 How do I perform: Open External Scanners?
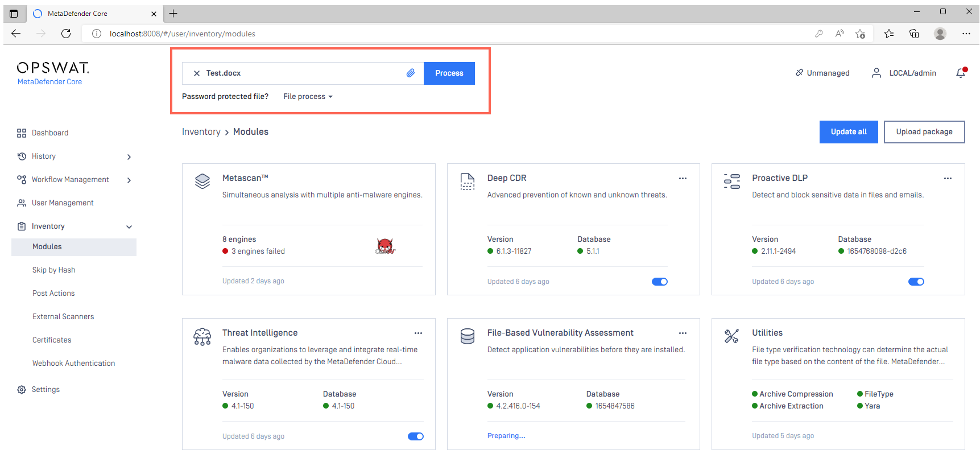pos(63,317)
